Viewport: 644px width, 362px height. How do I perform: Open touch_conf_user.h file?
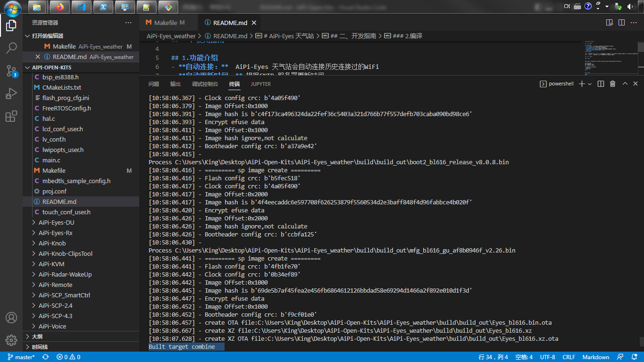click(81, 212)
